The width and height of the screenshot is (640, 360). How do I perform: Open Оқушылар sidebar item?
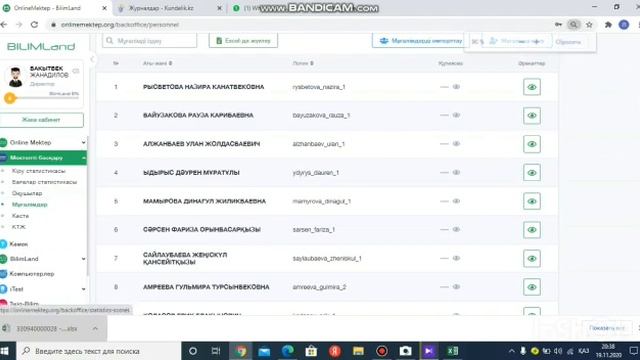pyautogui.click(x=27, y=193)
